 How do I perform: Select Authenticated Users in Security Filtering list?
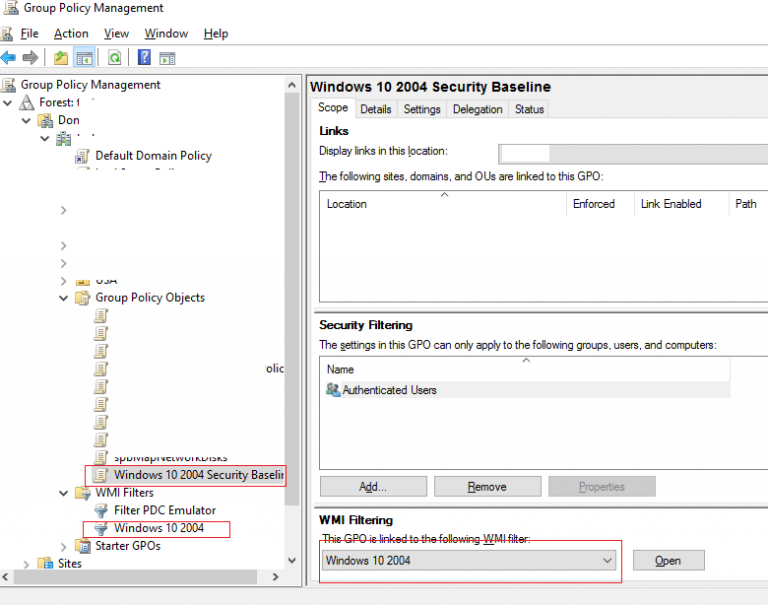point(528,390)
